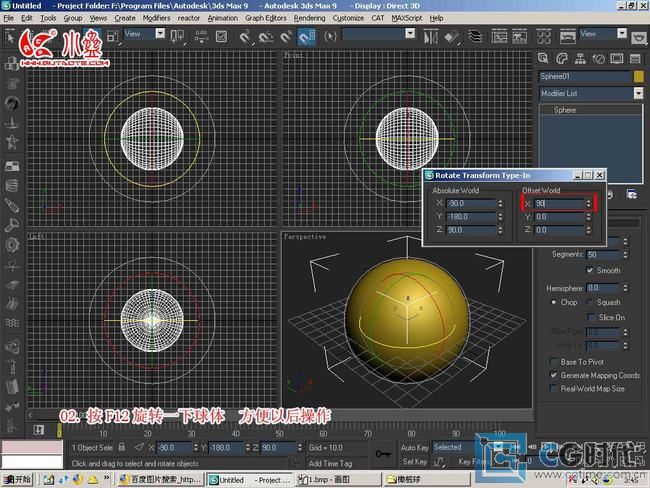This screenshot has width=650, height=488.
Task: Open 百度图片搜索 taskbar browser window
Action: pyautogui.click(x=160, y=480)
